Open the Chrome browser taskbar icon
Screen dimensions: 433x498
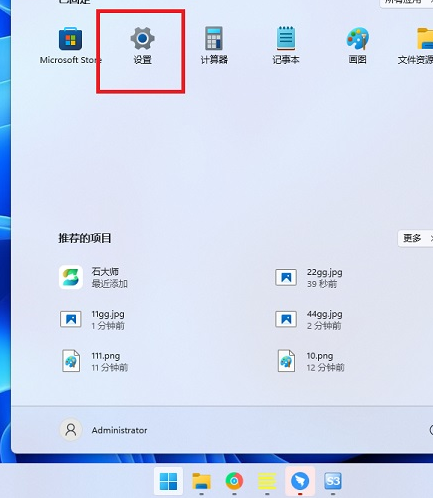click(234, 481)
